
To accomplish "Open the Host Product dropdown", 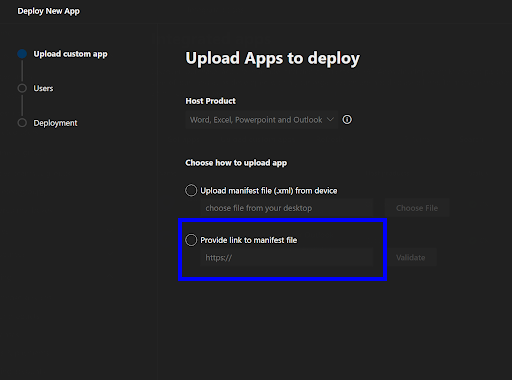I will [x=262, y=120].
